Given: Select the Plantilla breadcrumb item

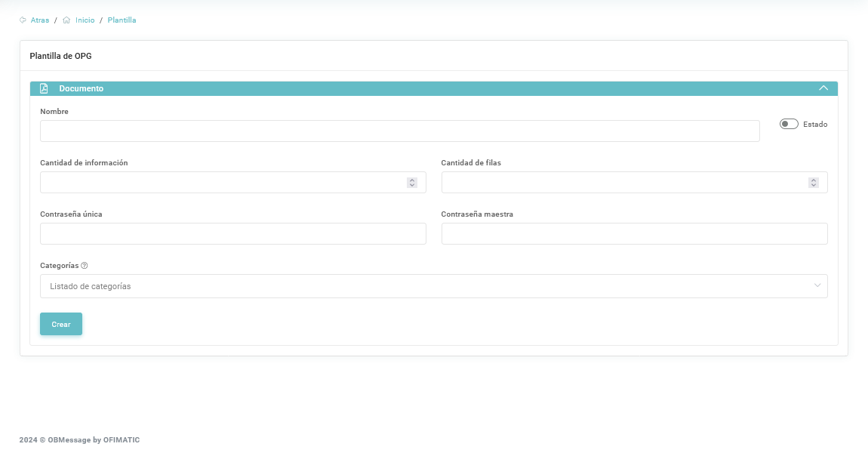Looking at the screenshot, I should (122, 20).
